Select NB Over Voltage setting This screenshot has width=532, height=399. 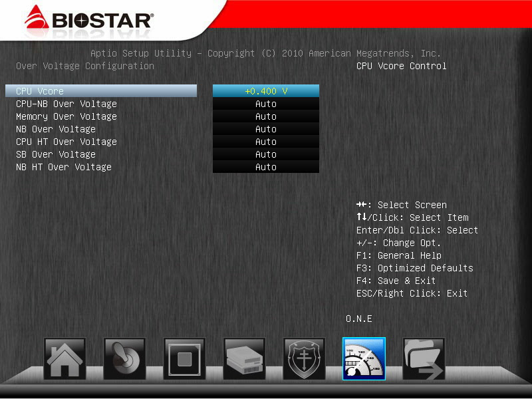(x=56, y=129)
